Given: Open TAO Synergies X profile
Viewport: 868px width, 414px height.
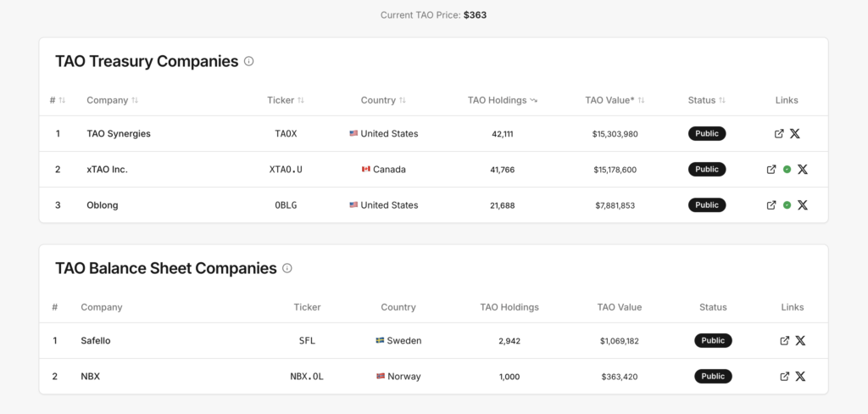Looking at the screenshot, I should (795, 133).
